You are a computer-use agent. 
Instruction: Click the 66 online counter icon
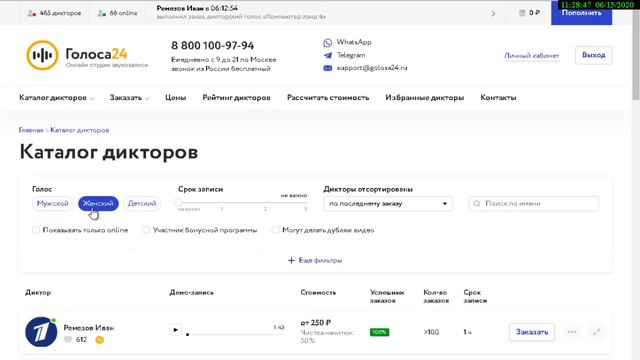[102, 13]
